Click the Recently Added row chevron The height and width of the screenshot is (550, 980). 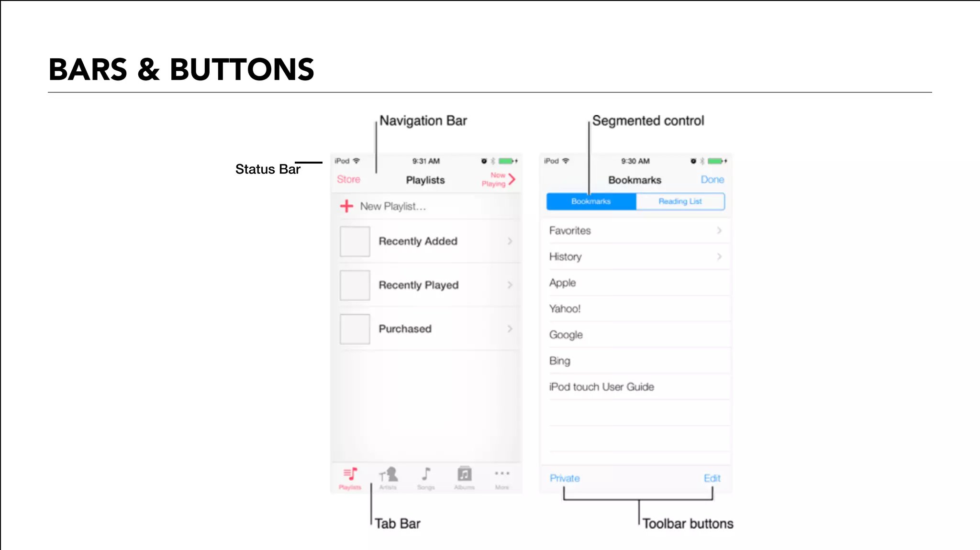(510, 241)
